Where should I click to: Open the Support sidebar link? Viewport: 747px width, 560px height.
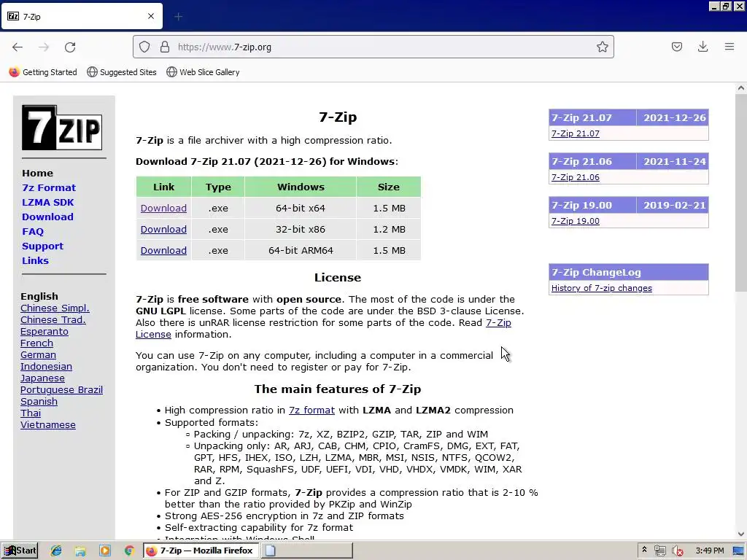coord(42,246)
